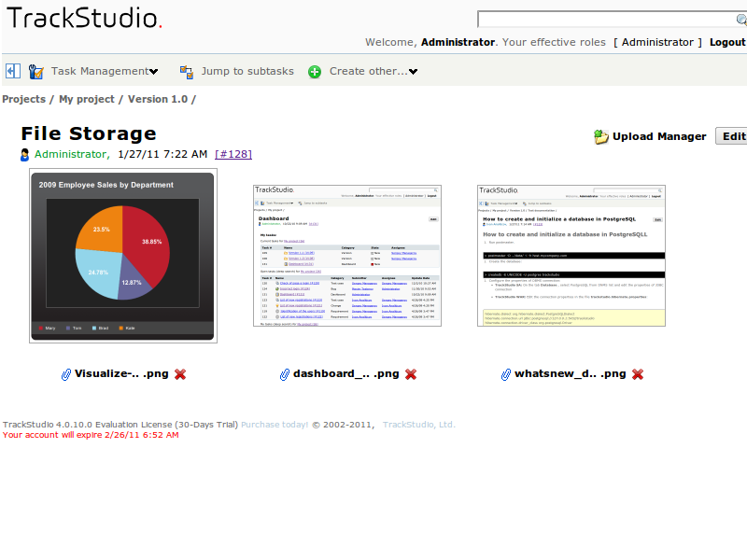Delete the whatsnew png attachment
Viewport: 747px width, 560px height.
[638, 374]
